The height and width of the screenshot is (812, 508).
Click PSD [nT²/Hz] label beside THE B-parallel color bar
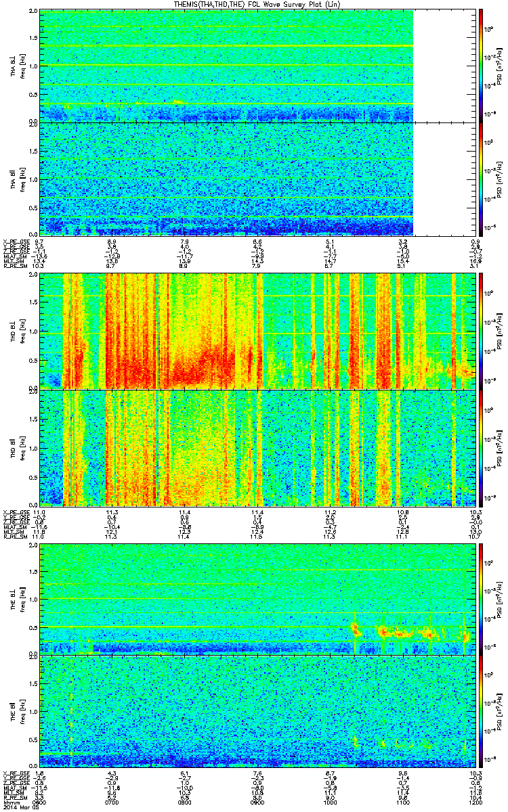[499, 712]
